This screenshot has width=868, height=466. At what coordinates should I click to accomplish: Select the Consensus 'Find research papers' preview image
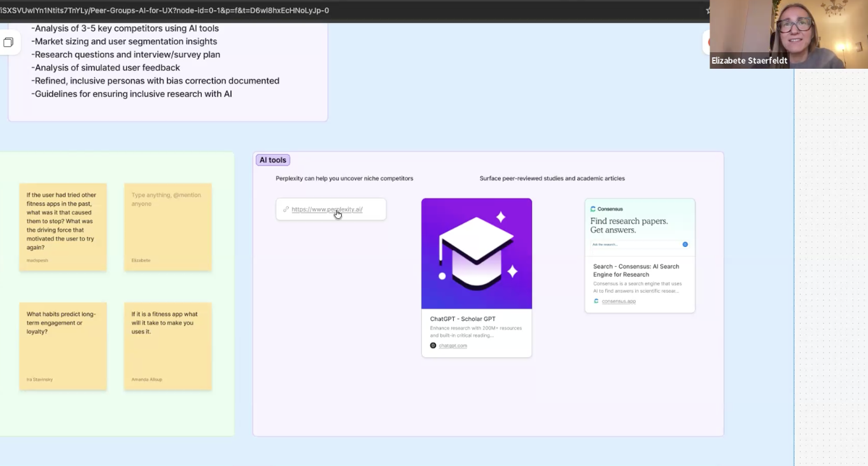(x=640, y=227)
